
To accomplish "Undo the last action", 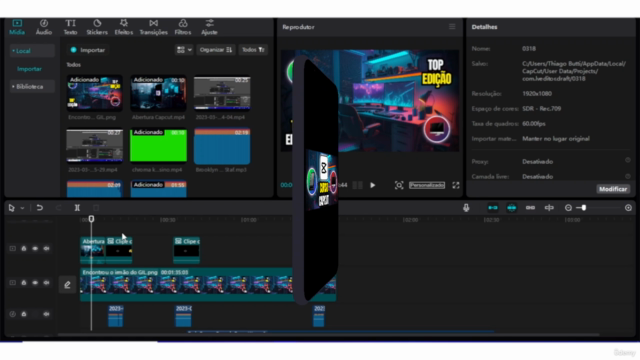I will coord(40,208).
